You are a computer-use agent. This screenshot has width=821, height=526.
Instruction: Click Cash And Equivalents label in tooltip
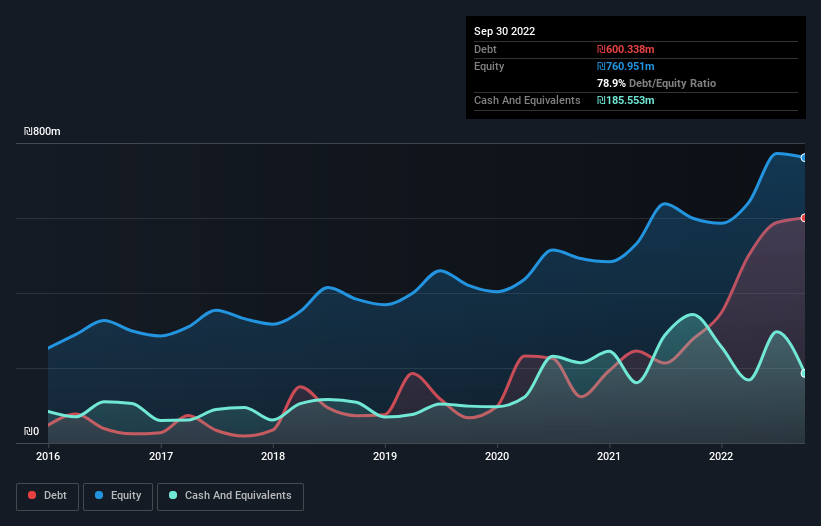pyautogui.click(x=527, y=100)
